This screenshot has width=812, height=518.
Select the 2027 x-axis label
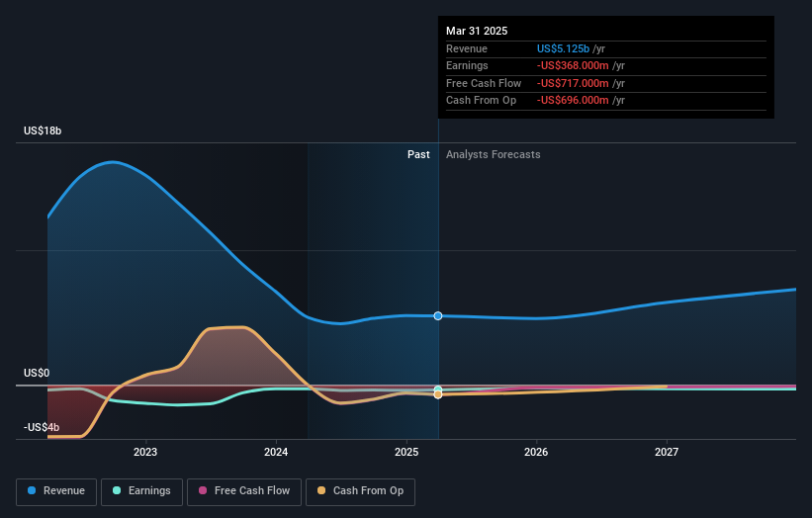667,452
